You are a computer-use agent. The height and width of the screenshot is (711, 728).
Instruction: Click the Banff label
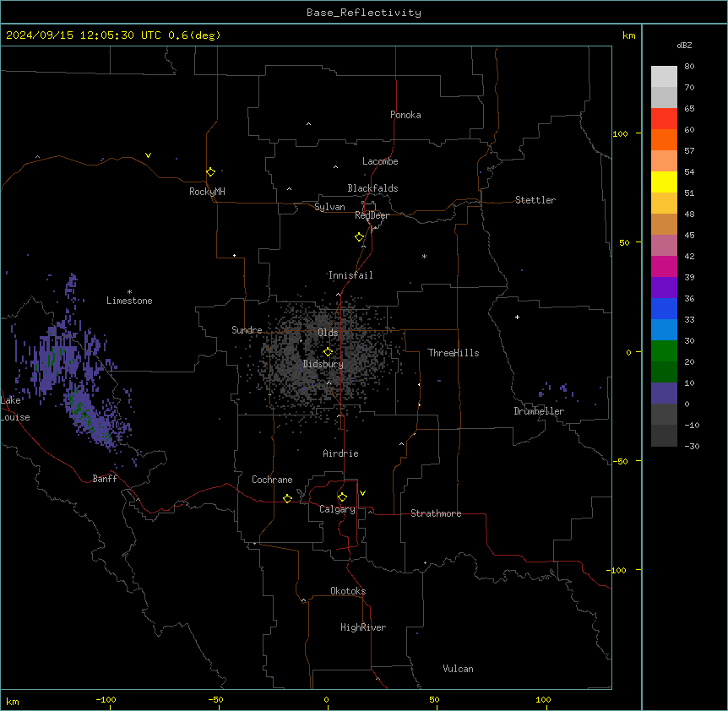[105, 479]
